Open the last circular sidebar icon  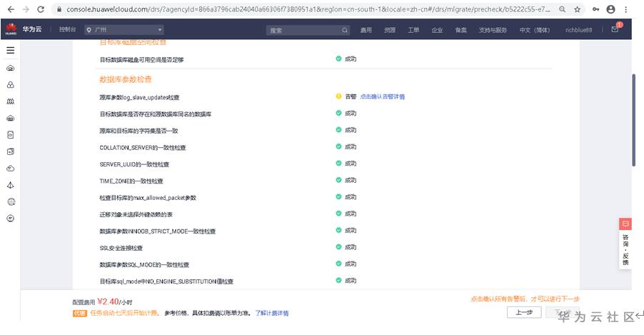11,219
